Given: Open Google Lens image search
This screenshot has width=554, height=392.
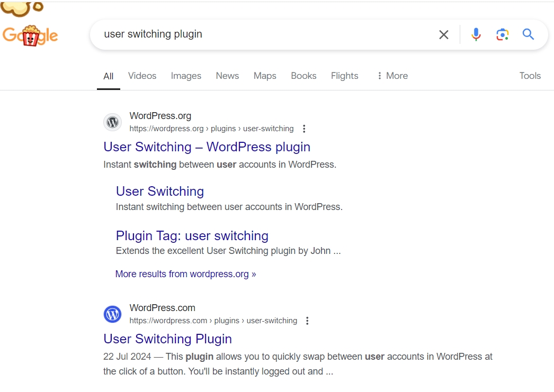Looking at the screenshot, I should (x=502, y=35).
